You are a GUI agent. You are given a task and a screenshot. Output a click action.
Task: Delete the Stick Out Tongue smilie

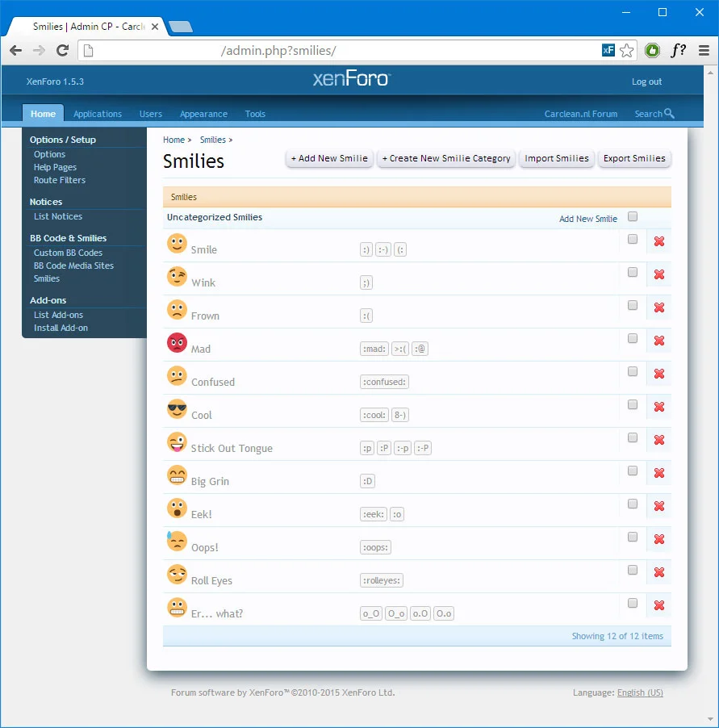coord(658,440)
